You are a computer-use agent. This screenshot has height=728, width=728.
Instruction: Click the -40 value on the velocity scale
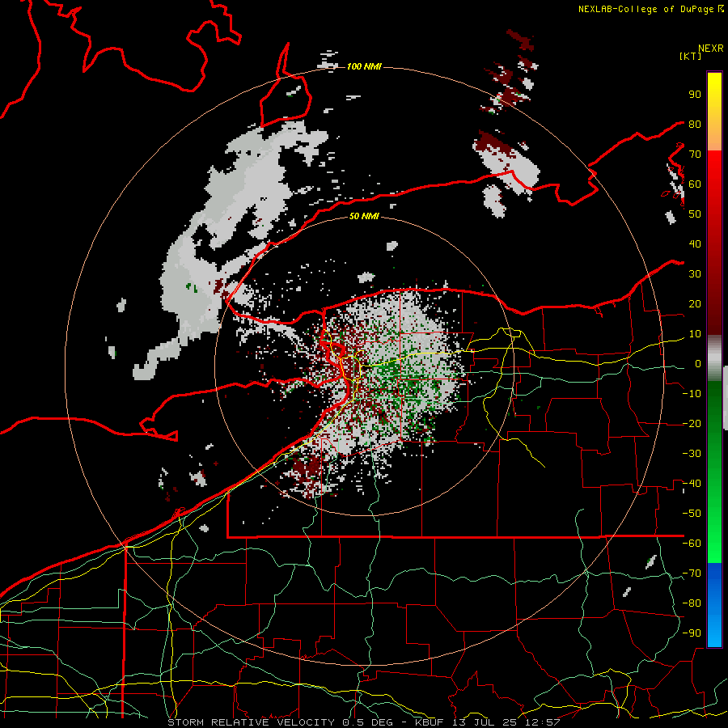point(692,484)
